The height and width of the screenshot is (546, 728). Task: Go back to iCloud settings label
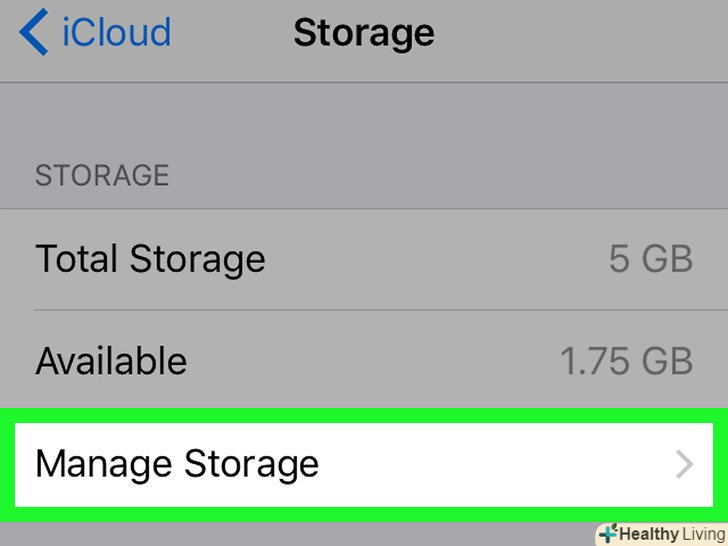coord(116,32)
